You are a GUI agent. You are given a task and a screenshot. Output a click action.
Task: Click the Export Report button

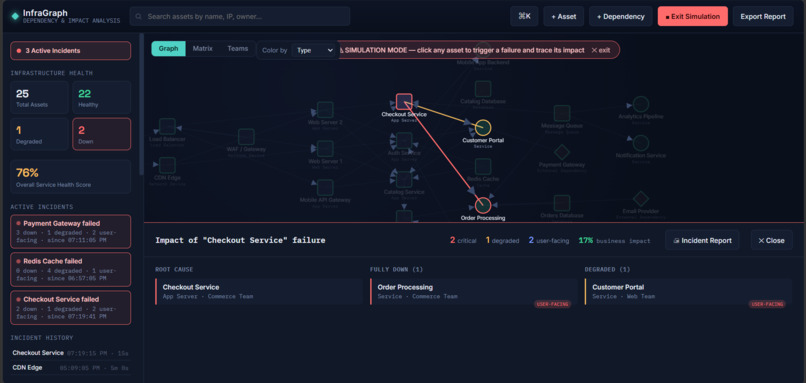coord(763,16)
